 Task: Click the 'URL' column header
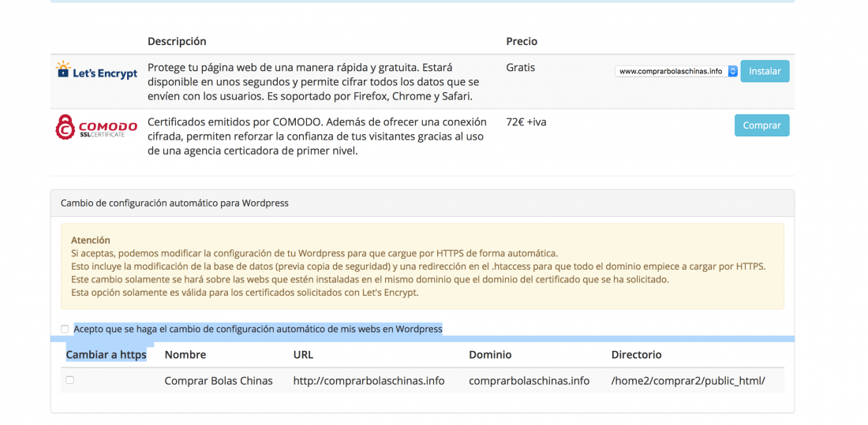pos(303,354)
